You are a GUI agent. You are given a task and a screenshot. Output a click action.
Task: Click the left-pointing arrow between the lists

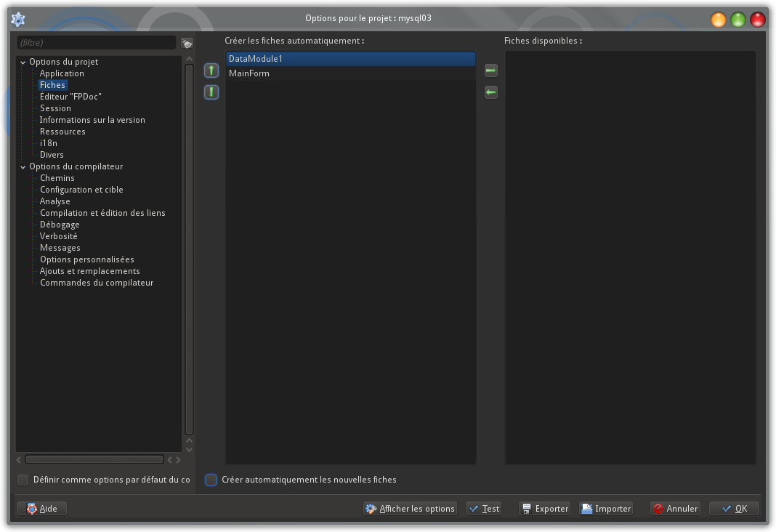pos(491,92)
